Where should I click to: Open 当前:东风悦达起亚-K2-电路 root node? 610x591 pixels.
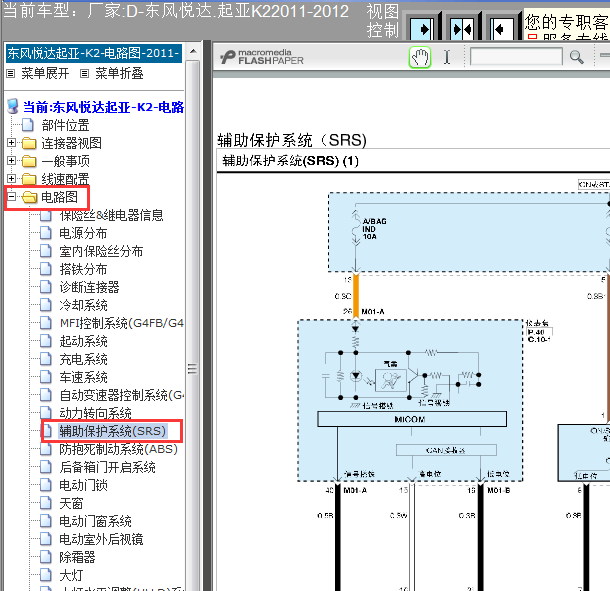103,107
